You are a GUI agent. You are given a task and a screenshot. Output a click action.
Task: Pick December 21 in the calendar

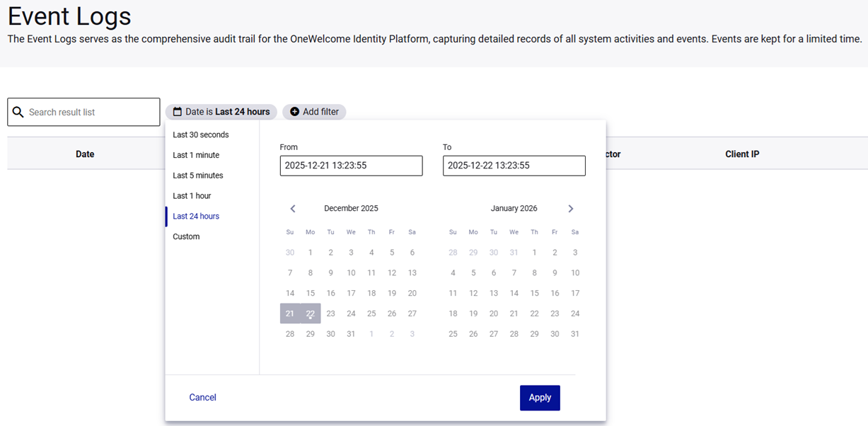point(290,313)
